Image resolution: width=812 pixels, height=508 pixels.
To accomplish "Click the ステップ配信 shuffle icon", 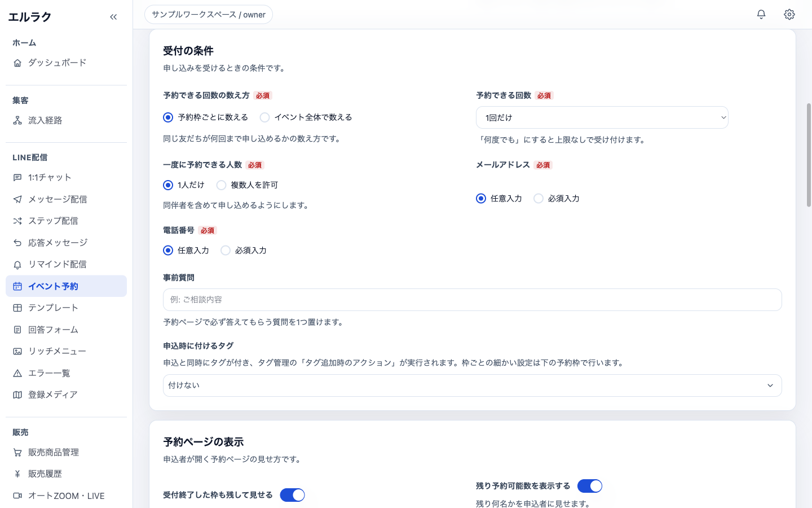I will coord(17,221).
